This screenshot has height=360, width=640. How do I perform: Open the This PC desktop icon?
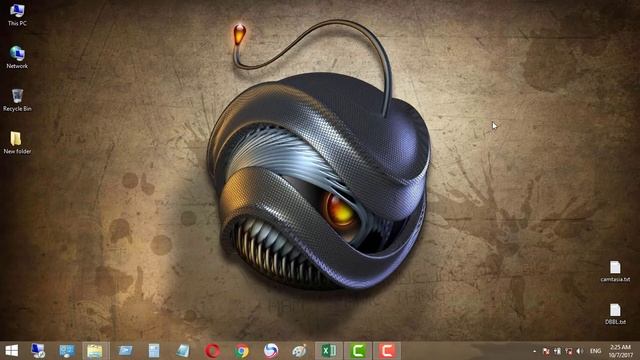point(17,15)
